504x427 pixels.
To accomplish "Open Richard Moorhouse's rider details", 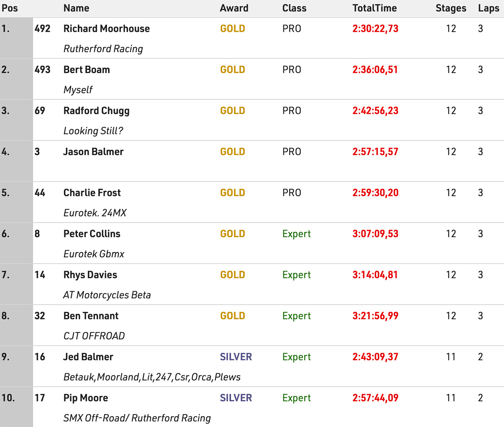I will click(x=106, y=29).
